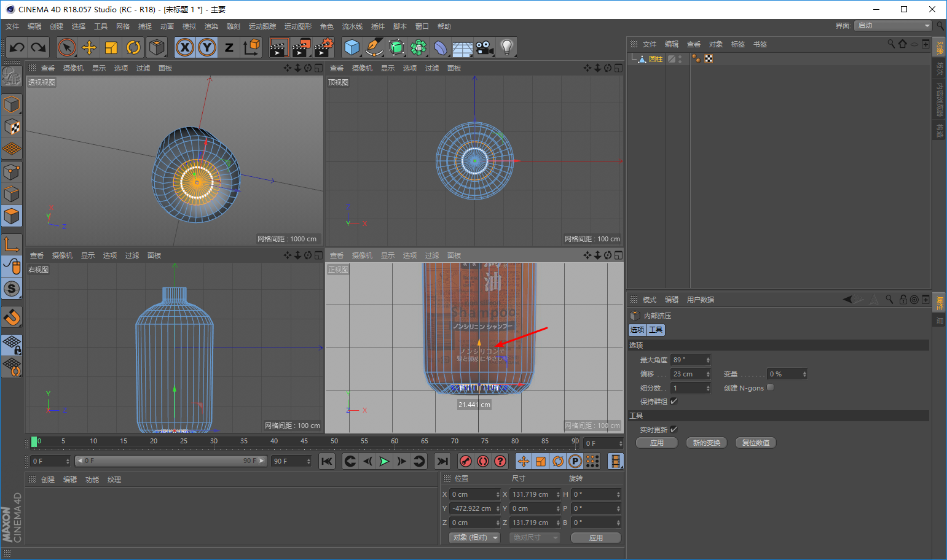Click the end frame 90 F stepper
The height and width of the screenshot is (560, 947).
pos(308,461)
